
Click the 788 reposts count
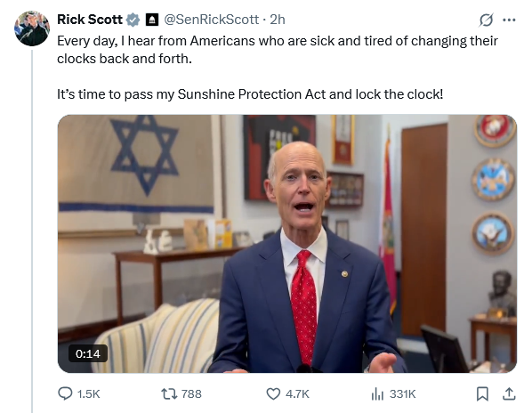[x=191, y=394]
